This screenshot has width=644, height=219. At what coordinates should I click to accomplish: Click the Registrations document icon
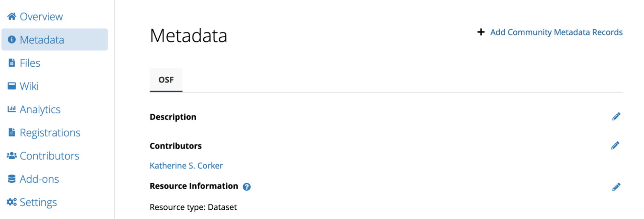12,132
